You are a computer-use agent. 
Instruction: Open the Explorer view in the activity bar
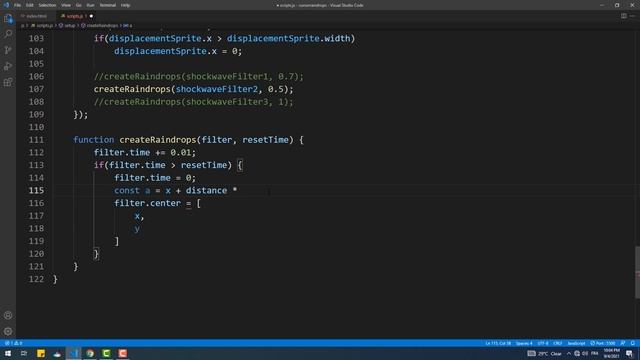tap(8, 18)
